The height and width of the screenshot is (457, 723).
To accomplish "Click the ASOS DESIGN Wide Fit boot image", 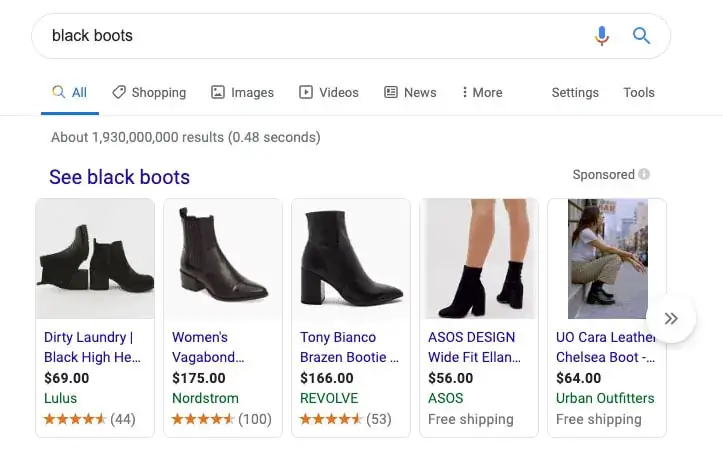I will tap(479, 259).
